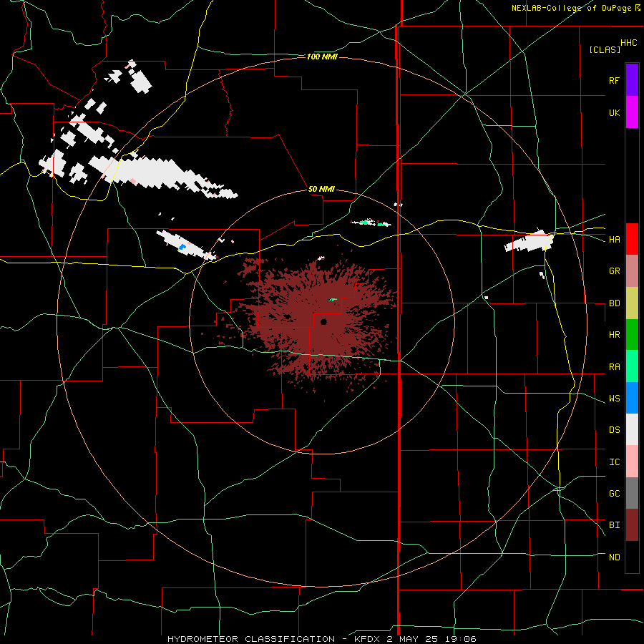Image resolution: width=644 pixels, height=644 pixels.
Task: Click the 'HA' legend label
Action: click(614, 239)
